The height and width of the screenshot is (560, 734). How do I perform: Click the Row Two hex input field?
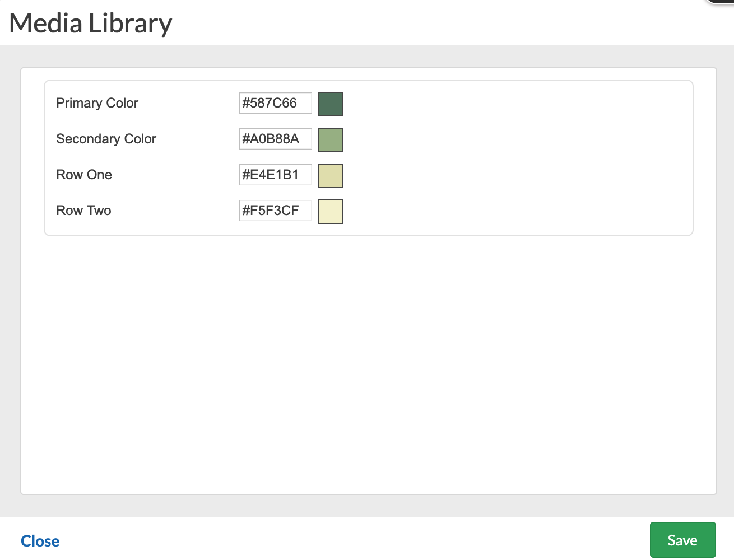point(275,211)
